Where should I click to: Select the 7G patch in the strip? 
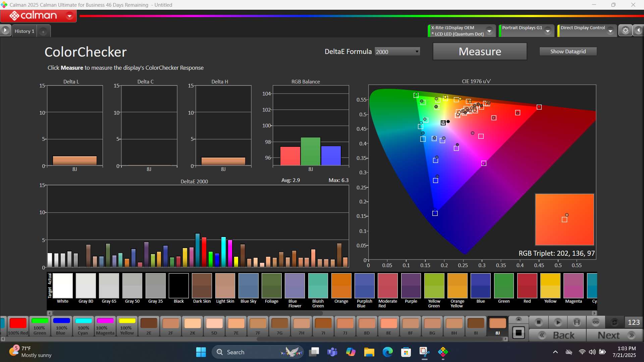coord(280,326)
